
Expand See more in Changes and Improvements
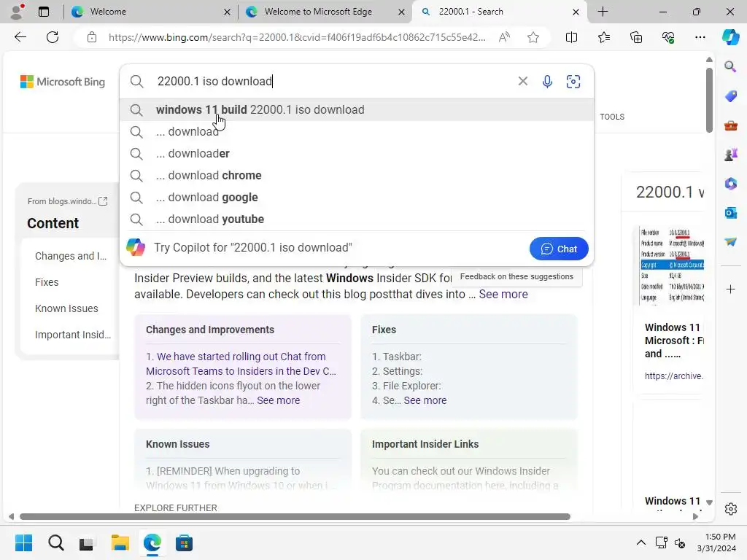coord(278,400)
